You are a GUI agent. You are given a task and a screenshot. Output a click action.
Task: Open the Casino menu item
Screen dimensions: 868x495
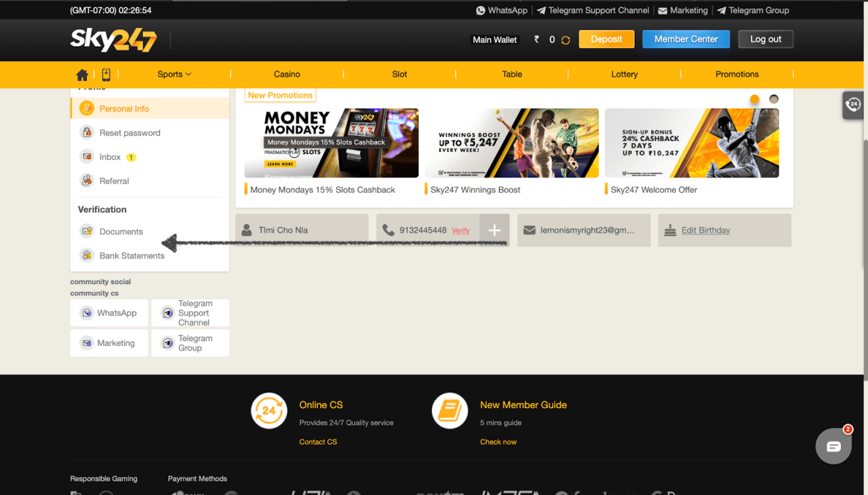[x=287, y=75]
